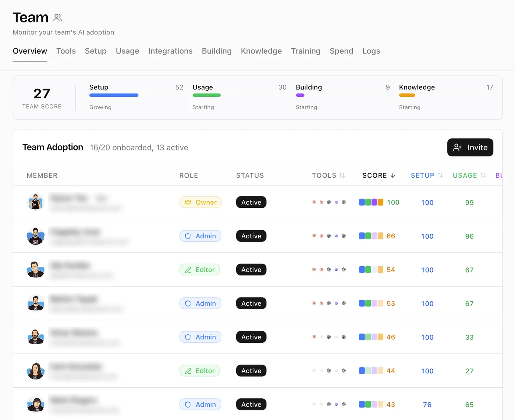The height and width of the screenshot is (420, 515).
Task: Open the Setup tab
Action: click(96, 51)
